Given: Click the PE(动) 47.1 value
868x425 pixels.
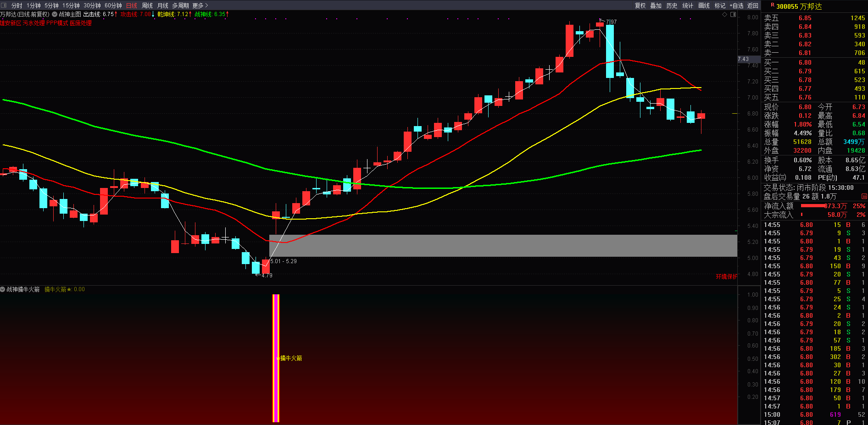Looking at the screenshot, I should pos(859,177).
